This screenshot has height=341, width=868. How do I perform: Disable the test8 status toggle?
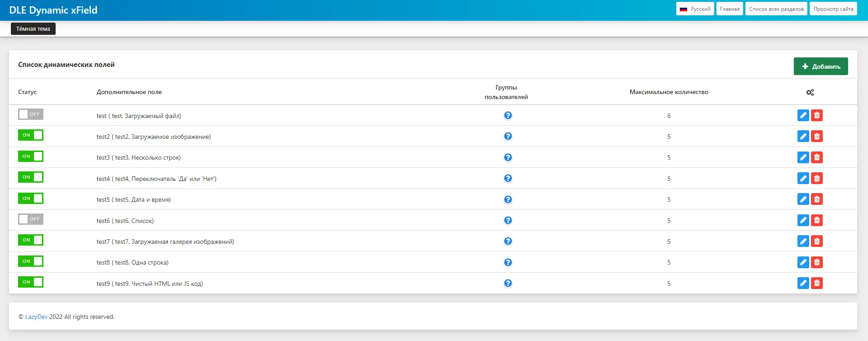[x=31, y=261]
